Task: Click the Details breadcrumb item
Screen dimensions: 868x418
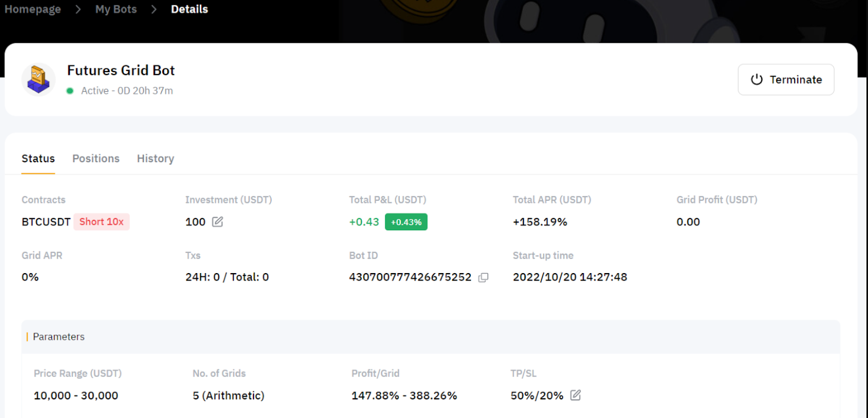Action: (x=189, y=9)
